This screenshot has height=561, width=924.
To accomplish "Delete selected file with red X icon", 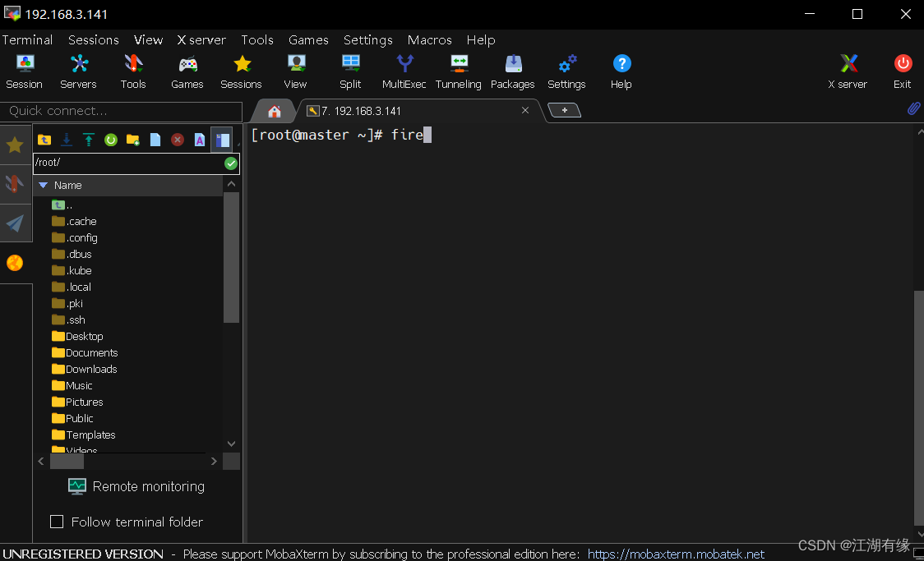I will 178,140.
